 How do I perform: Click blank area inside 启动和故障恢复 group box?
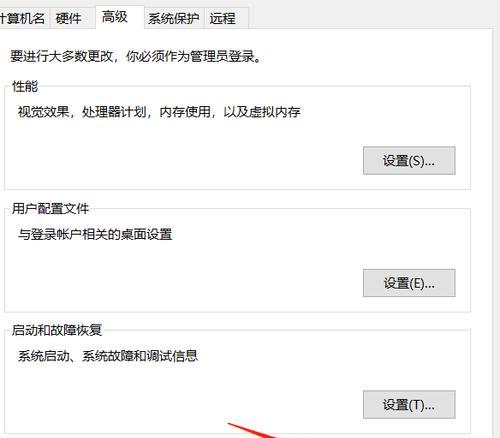[183, 393]
